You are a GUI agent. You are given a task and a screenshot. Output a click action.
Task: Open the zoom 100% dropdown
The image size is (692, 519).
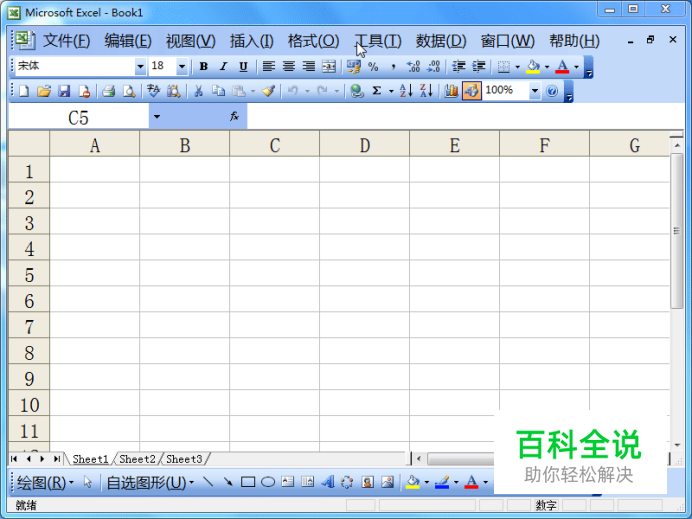pyautogui.click(x=534, y=91)
